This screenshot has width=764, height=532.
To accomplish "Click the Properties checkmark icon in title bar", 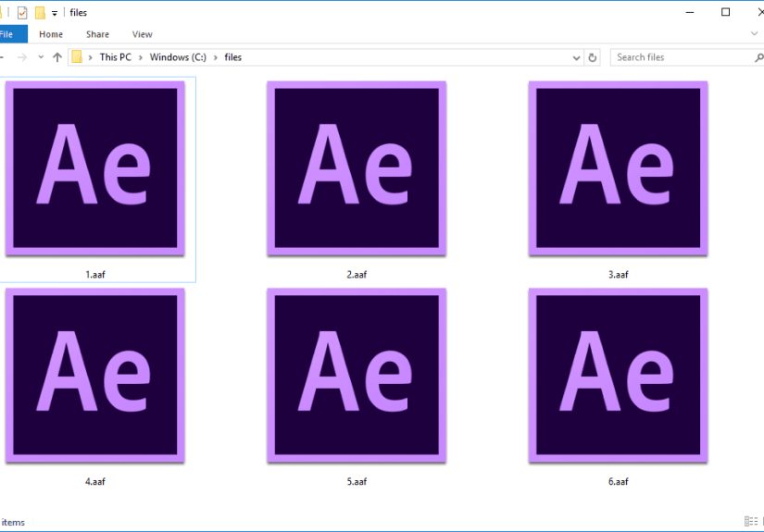I will pos(22,13).
